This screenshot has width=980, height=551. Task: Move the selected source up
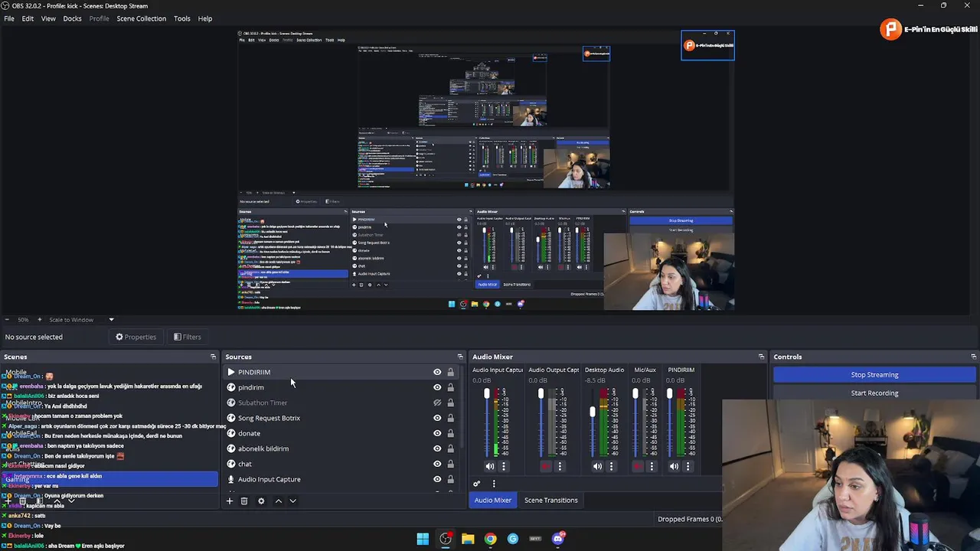(x=278, y=500)
